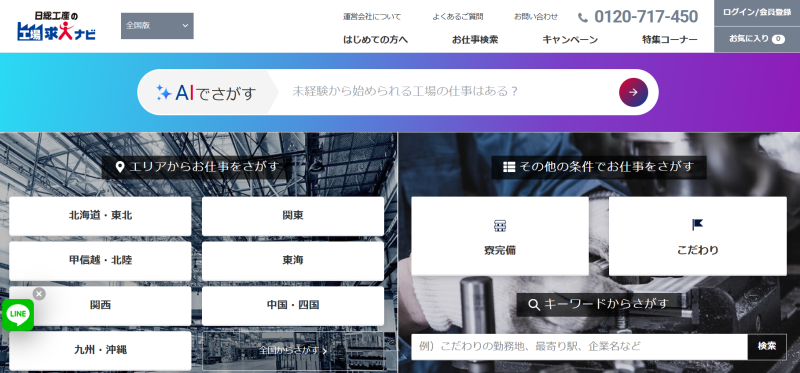Click the phone number 0120-717-450
The height and width of the screenshot is (373, 800).
646,17
